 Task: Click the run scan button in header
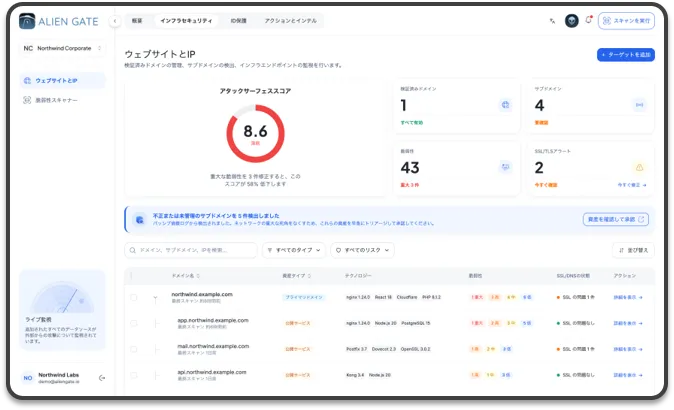[626, 21]
